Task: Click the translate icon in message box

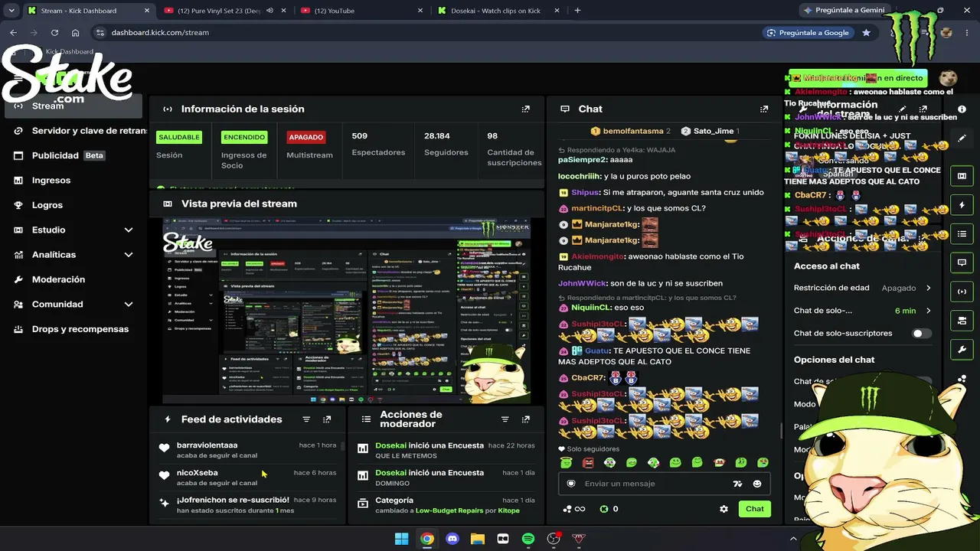Action: click(737, 484)
